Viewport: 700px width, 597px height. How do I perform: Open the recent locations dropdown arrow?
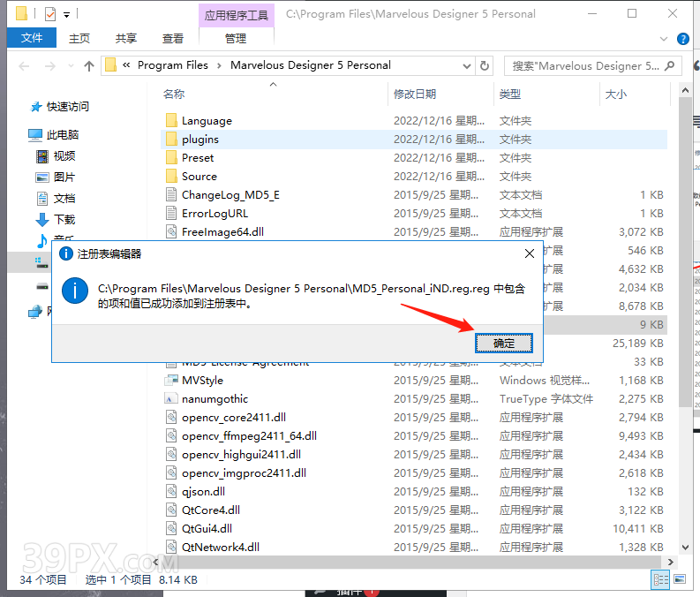point(71,66)
